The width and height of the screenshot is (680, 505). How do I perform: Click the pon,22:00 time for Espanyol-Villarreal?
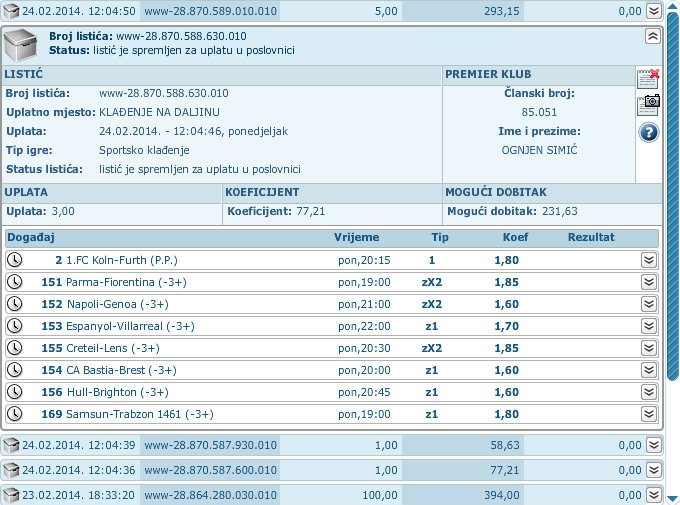pyautogui.click(x=364, y=326)
